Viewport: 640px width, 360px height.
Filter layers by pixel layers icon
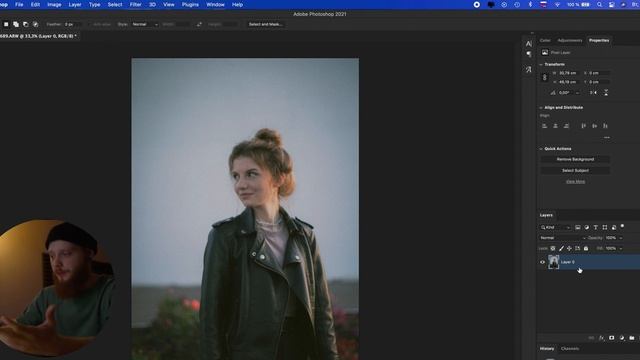pyautogui.click(x=578, y=227)
